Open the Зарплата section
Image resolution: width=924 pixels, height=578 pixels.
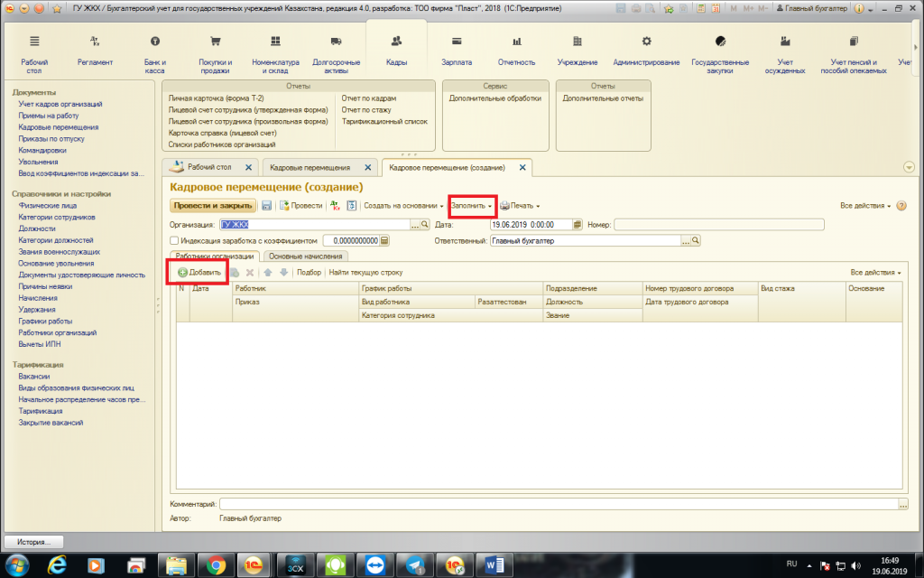click(x=457, y=51)
